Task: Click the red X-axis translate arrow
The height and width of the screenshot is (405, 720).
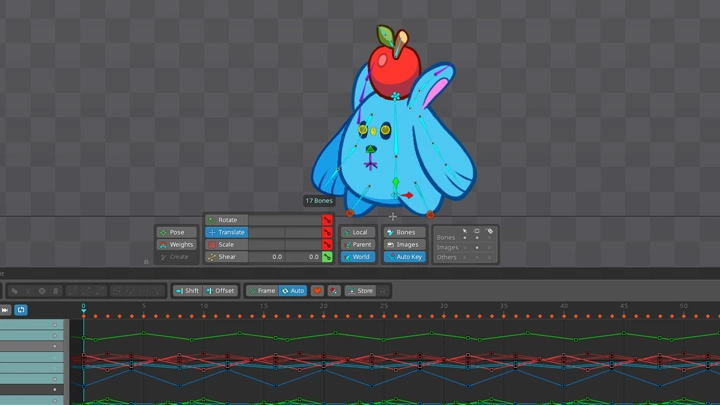Action: [406, 195]
